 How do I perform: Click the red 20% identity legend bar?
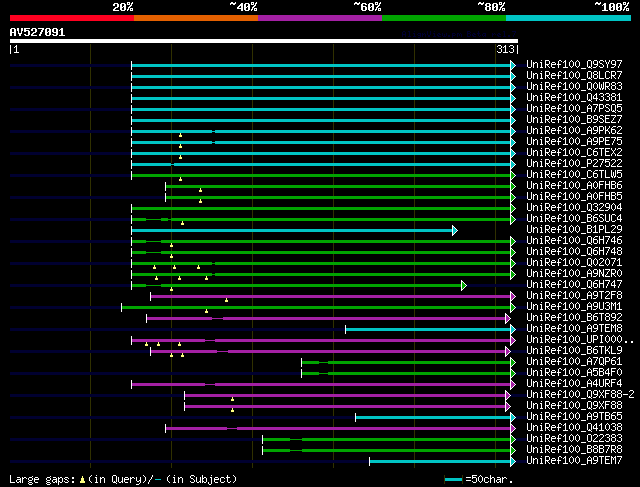tap(72, 18)
